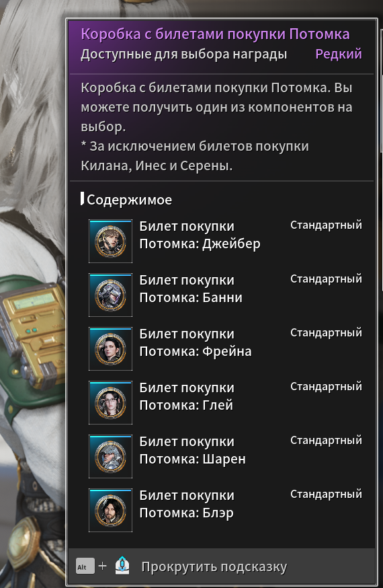Click the Blair descendant ticket icon
Viewport: 383px width, 588px height.
click(x=110, y=510)
